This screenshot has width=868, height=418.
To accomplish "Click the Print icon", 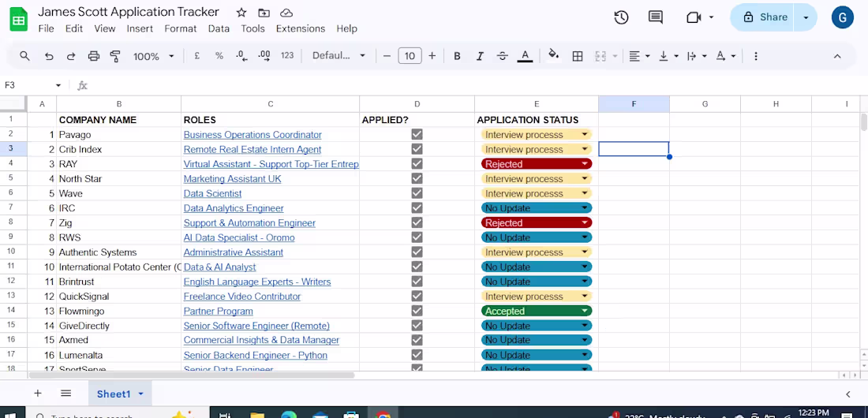I will pyautogui.click(x=94, y=56).
